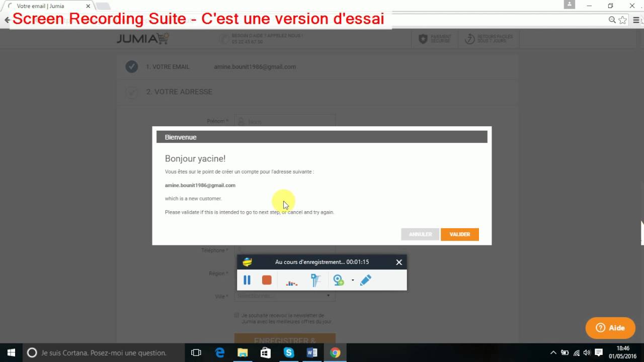Click the Chrome profile user icon

click(570, 5)
